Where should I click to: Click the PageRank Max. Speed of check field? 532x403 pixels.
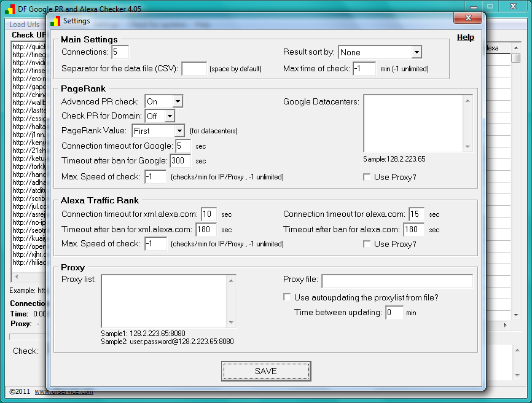coord(155,177)
